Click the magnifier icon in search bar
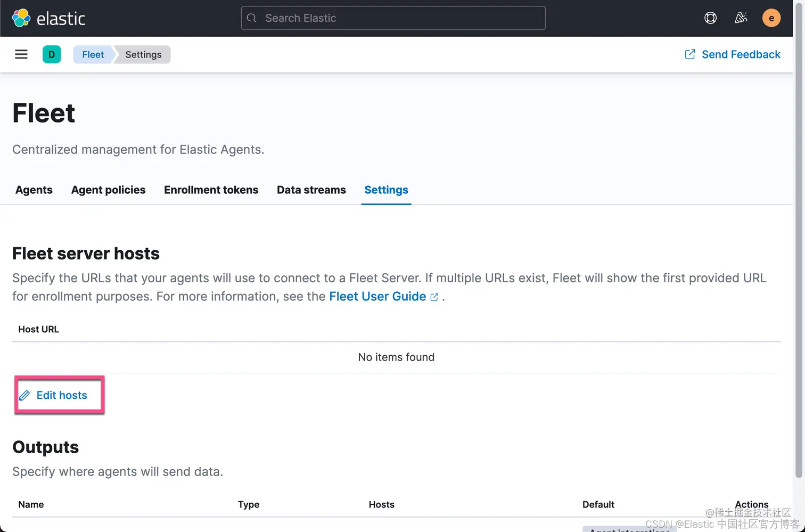This screenshot has width=805, height=532. pyautogui.click(x=252, y=18)
